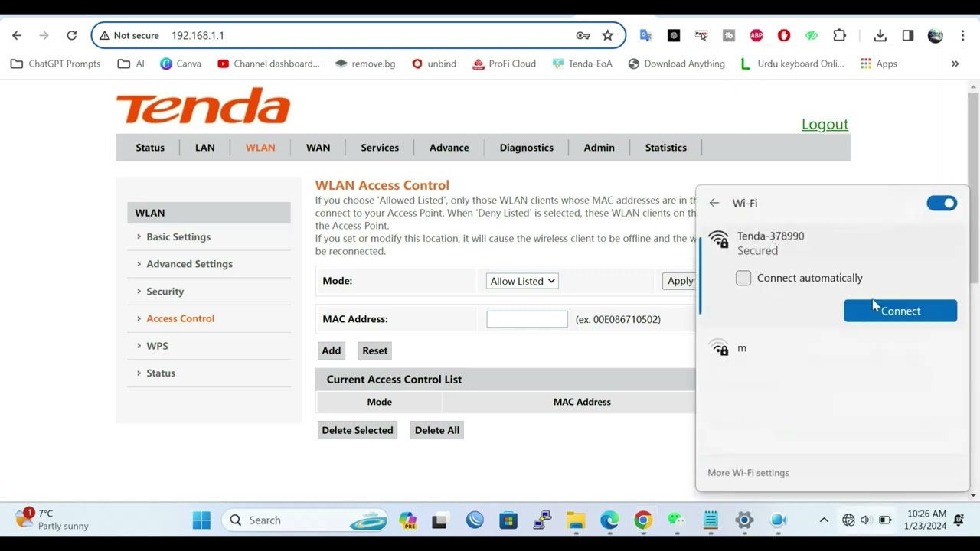Open the Mode dropdown showing Allow Listed
The width and height of the screenshot is (980, 551).
(522, 281)
